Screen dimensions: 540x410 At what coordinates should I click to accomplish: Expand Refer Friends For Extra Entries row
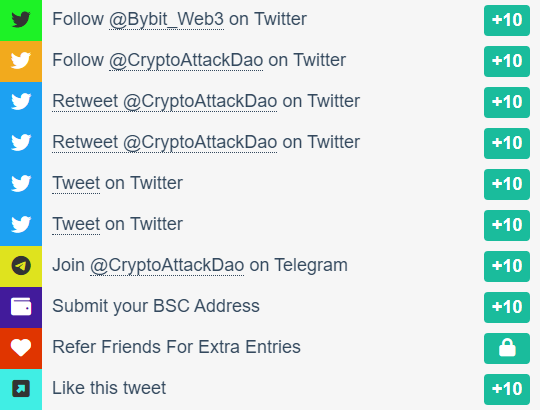(x=270, y=348)
